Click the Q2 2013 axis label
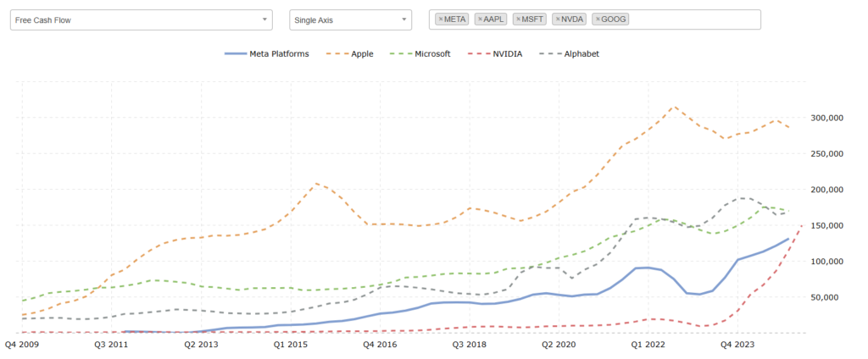Viewport: 868px width, 359px height. [200, 345]
